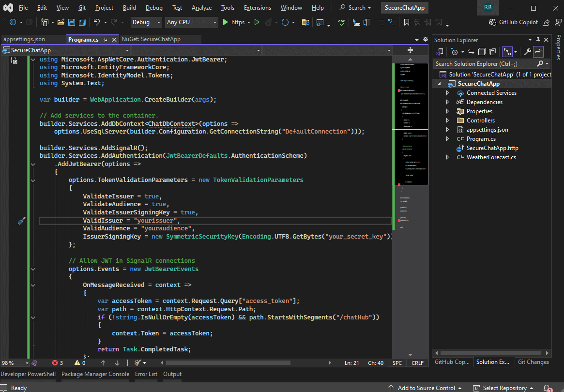564x392 pixels.
Task: Click the GitHub Copilot button
Action: coord(513,22)
